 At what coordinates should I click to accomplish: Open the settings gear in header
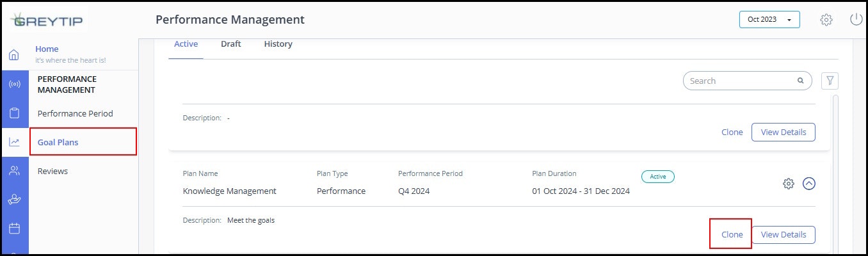(826, 20)
